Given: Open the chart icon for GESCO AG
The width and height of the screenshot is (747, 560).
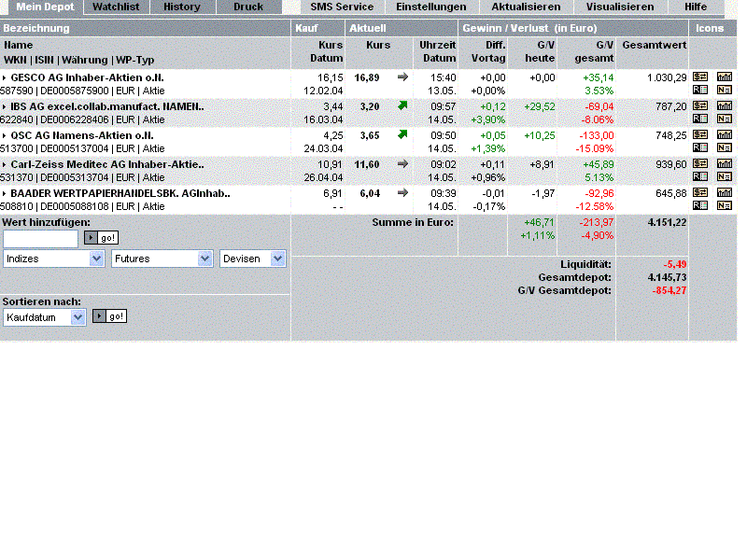Looking at the screenshot, I should (725, 77).
